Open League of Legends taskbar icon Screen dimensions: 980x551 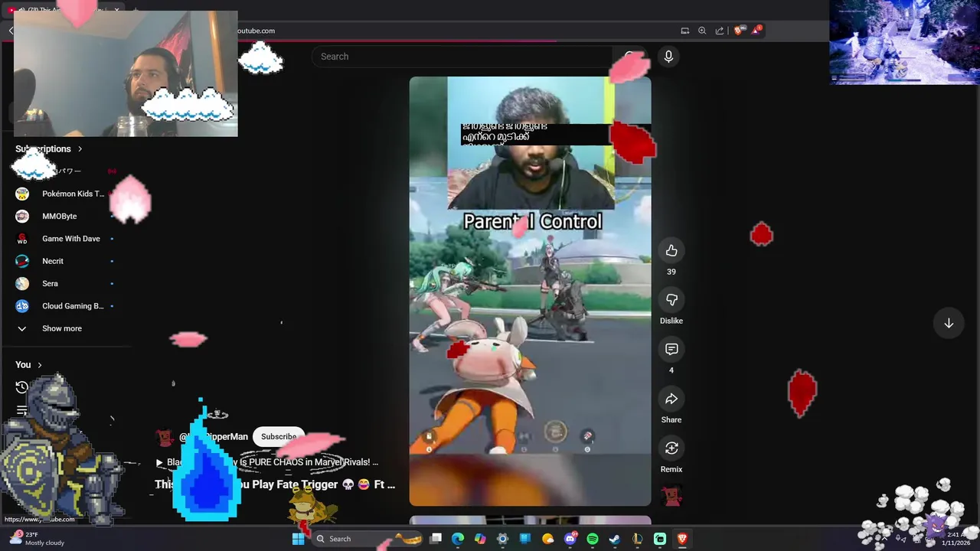tap(637, 539)
